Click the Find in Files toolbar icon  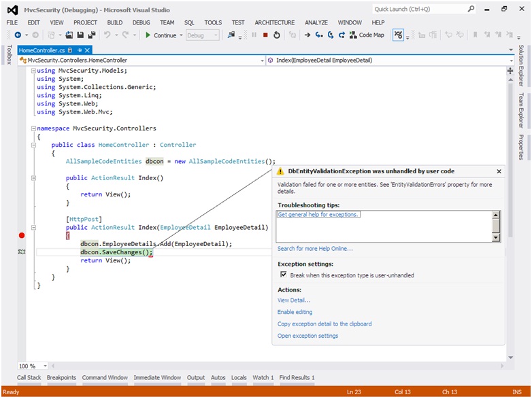coord(231,35)
